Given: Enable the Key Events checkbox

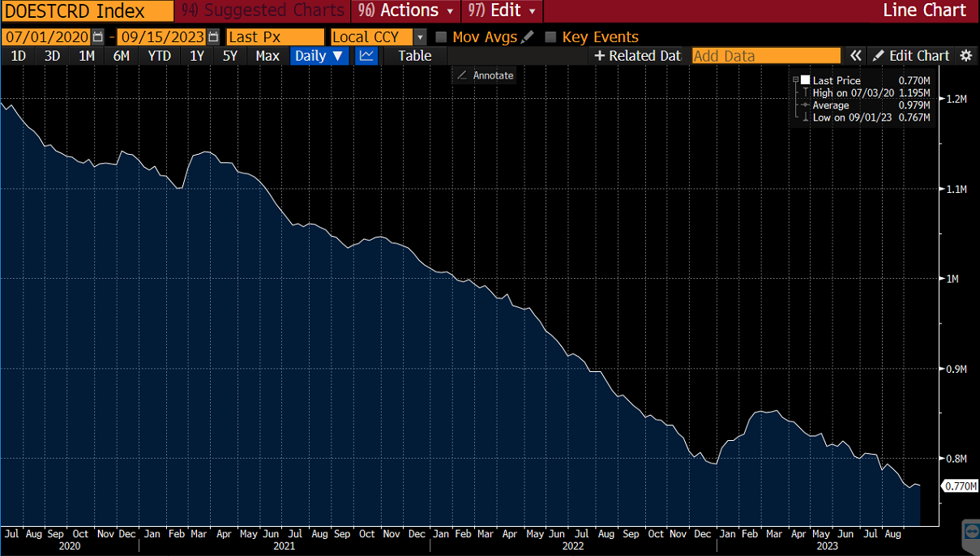Looking at the screenshot, I should coord(551,37).
